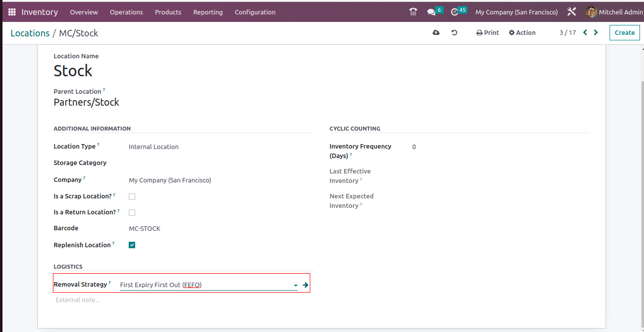Screen dimensions: 644x332
Task: Open the conversations chat icon
Action: pyautogui.click(x=431, y=12)
